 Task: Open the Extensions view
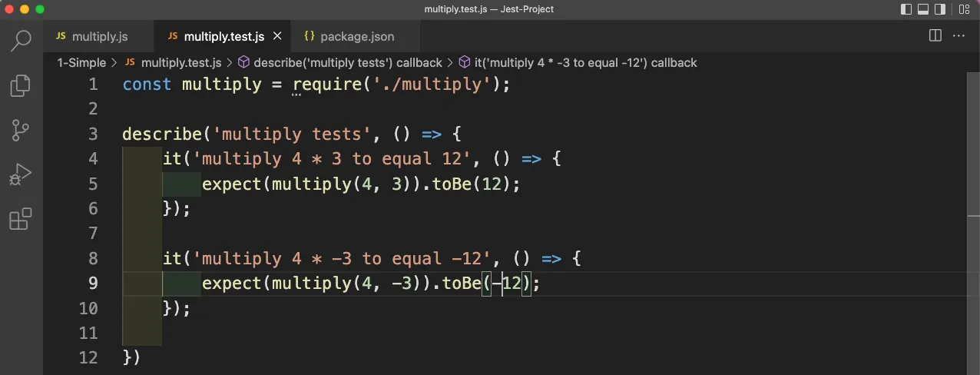click(21, 219)
